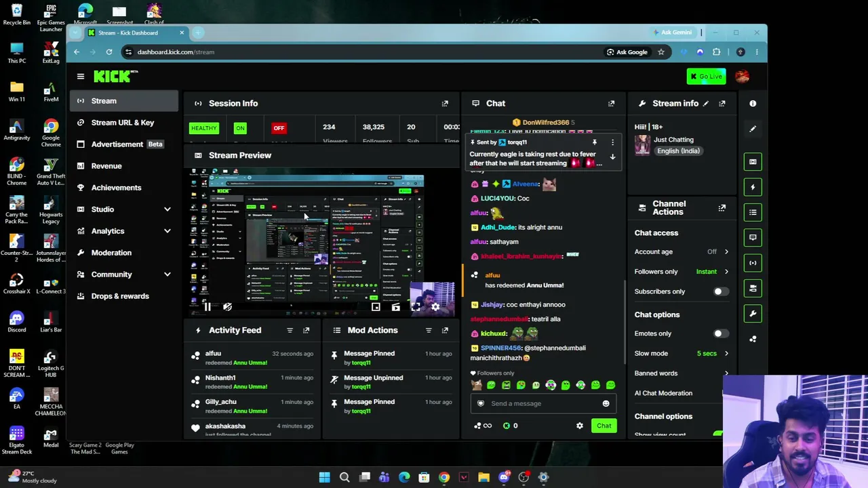
Task: Go to Revenue page
Action: 123,166
